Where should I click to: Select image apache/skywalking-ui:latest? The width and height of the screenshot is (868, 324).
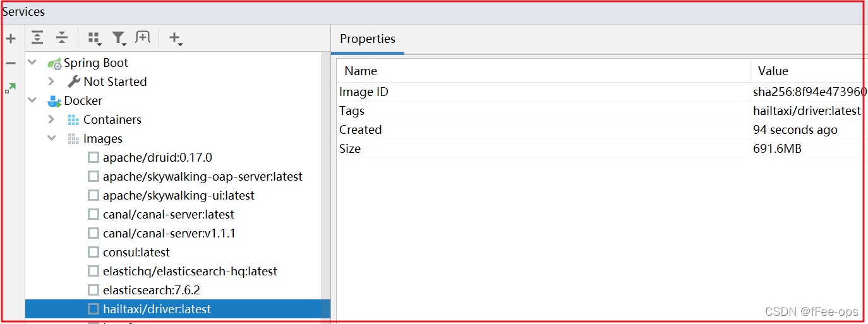[179, 195]
